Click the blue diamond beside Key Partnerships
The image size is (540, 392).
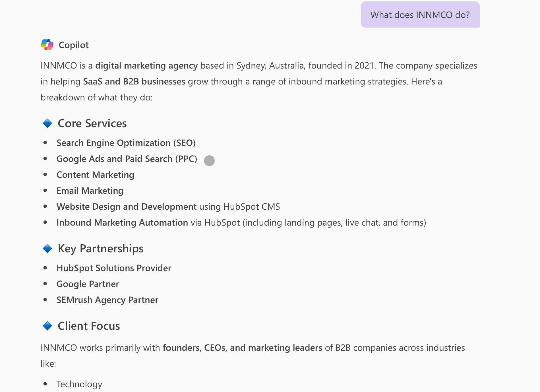[x=47, y=249]
